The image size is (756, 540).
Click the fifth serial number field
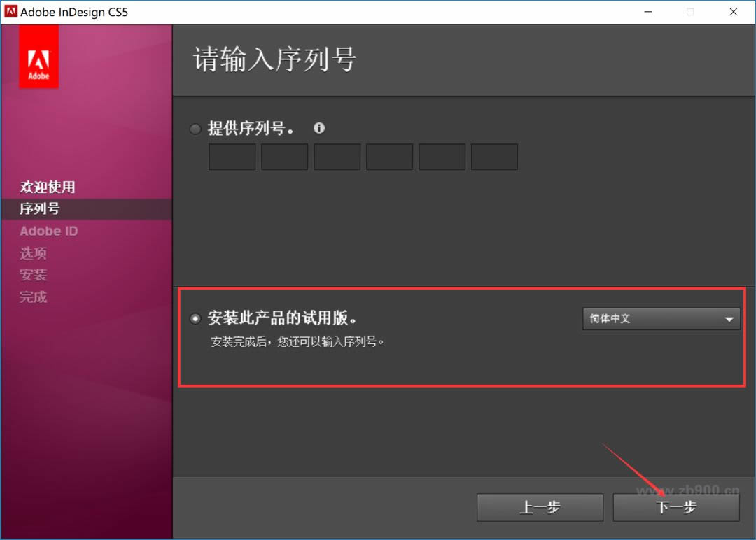442,157
